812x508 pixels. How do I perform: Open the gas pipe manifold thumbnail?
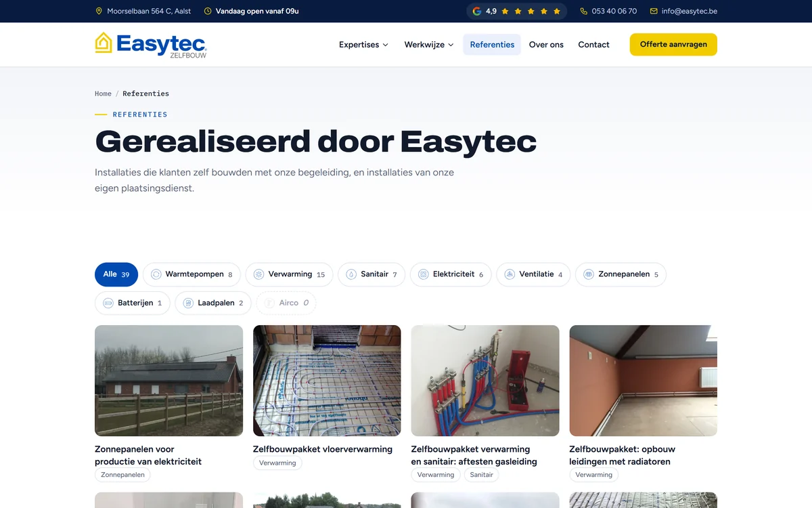click(485, 381)
